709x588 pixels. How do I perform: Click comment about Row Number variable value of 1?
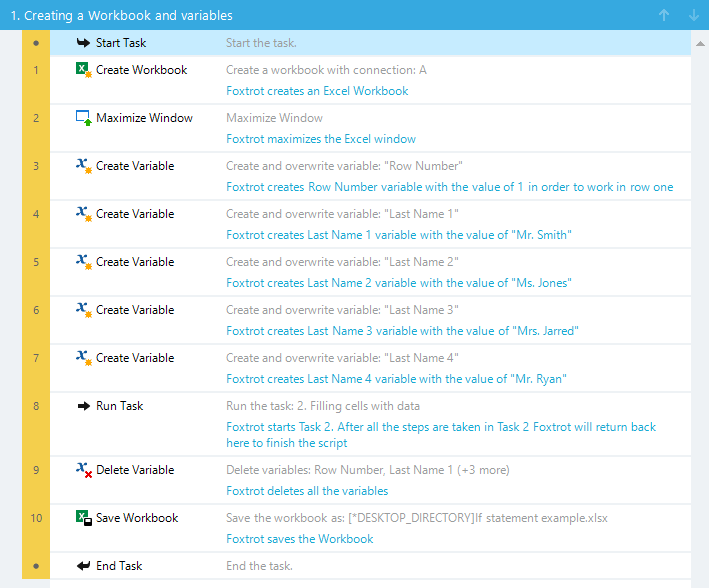coord(449,187)
